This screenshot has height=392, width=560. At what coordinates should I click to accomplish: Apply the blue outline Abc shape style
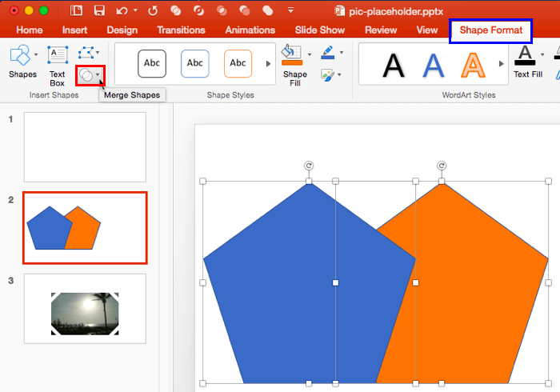point(194,63)
